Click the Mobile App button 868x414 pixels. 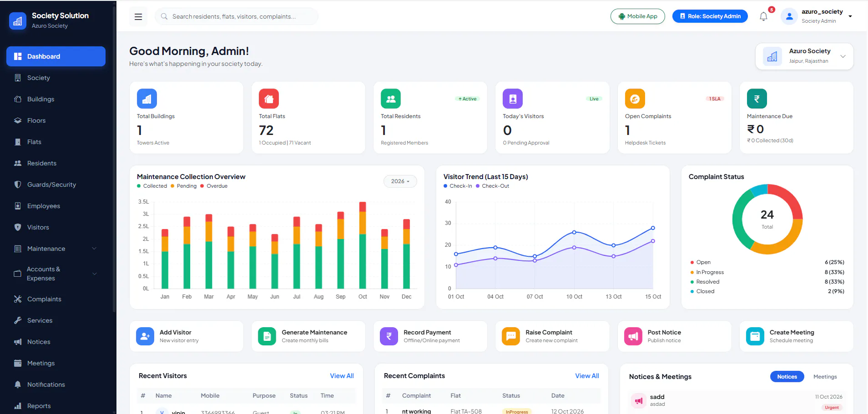[x=638, y=16]
